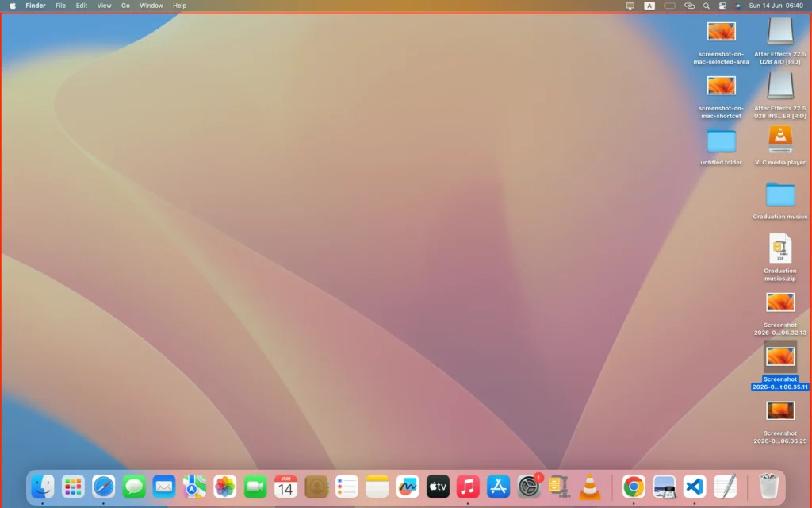Launch Maps from the Dock
Image resolution: width=812 pixels, height=508 pixels.
coord(195,487)
